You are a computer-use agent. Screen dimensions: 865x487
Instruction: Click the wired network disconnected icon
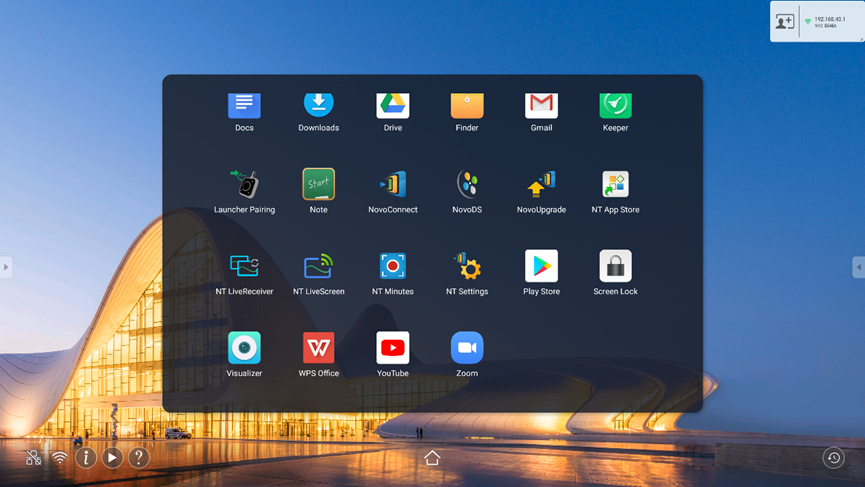tap(34, 458)
